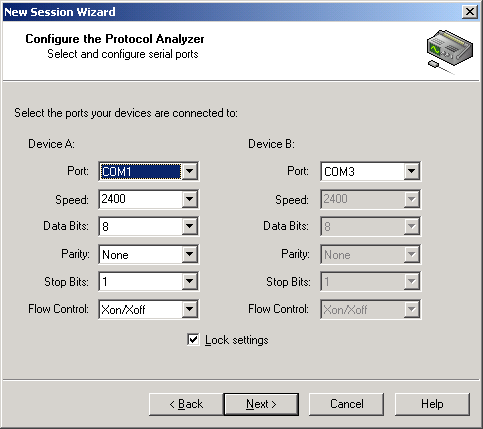
Task: Expand Device A Parity dropdown
Action: (189, 254)
